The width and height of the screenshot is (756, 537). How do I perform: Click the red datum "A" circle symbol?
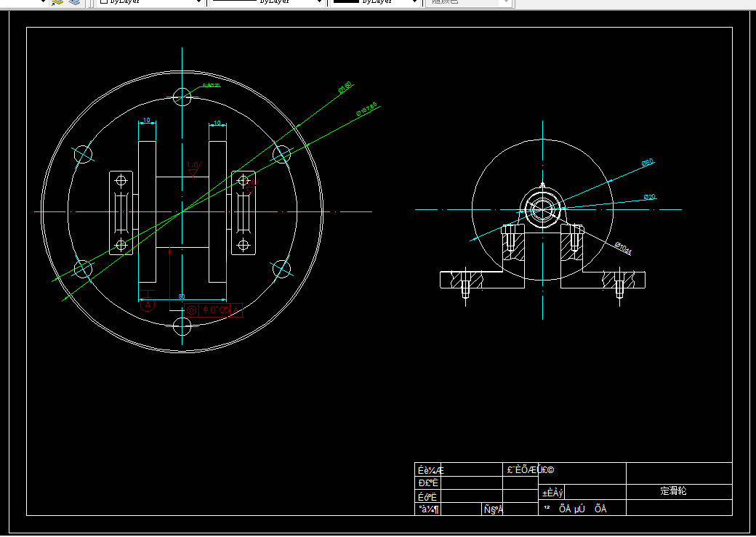148,304
